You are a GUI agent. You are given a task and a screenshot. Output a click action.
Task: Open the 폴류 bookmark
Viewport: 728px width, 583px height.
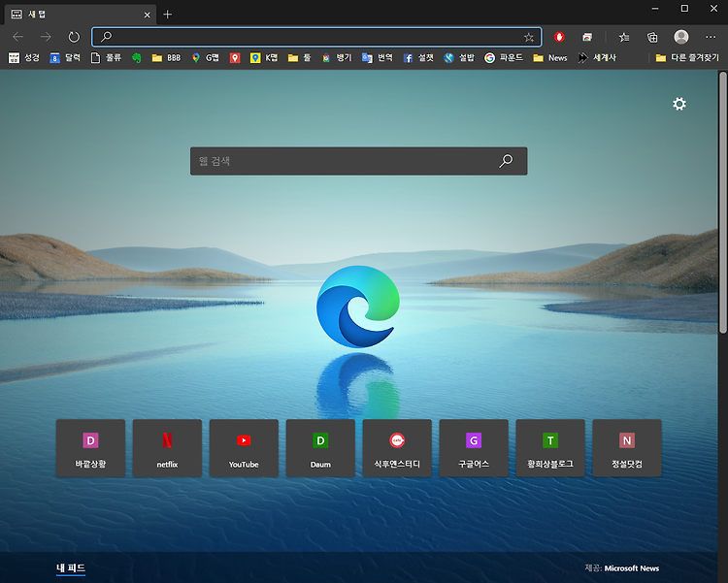coord(106,57)
